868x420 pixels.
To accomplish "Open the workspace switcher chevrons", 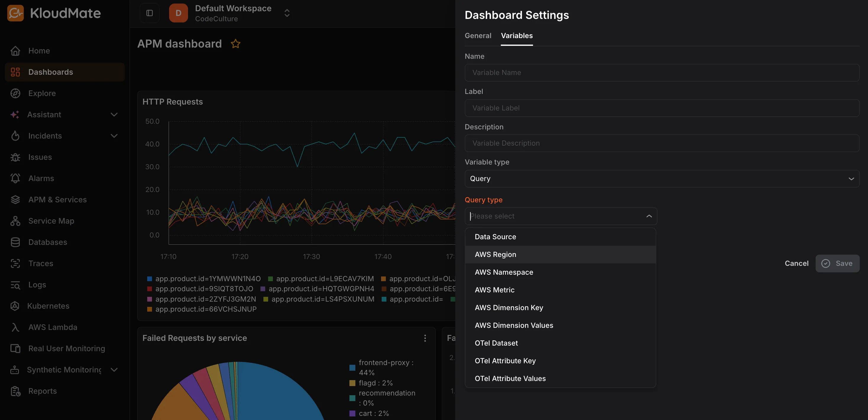I will coord(287,13).
